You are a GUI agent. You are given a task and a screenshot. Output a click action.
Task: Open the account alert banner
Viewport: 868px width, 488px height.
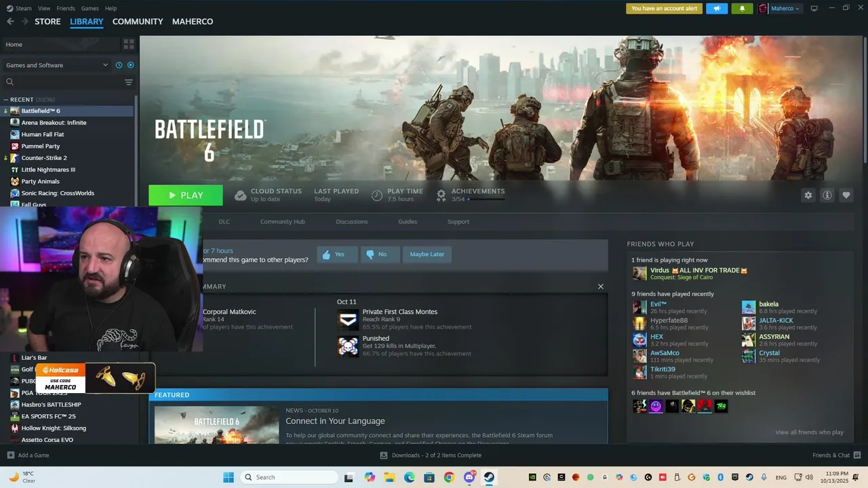coord(664,9)
